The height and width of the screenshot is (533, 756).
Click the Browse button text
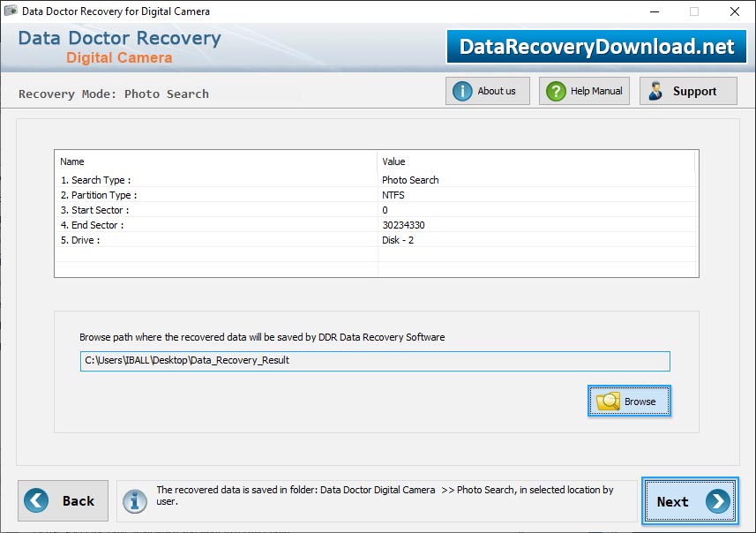point(640,402)
